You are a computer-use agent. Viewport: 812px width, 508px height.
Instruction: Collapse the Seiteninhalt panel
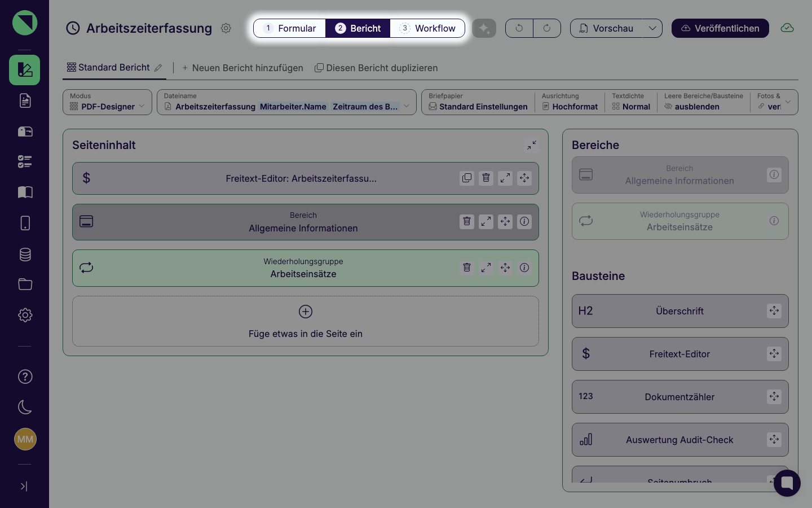[x=532, y=146]
